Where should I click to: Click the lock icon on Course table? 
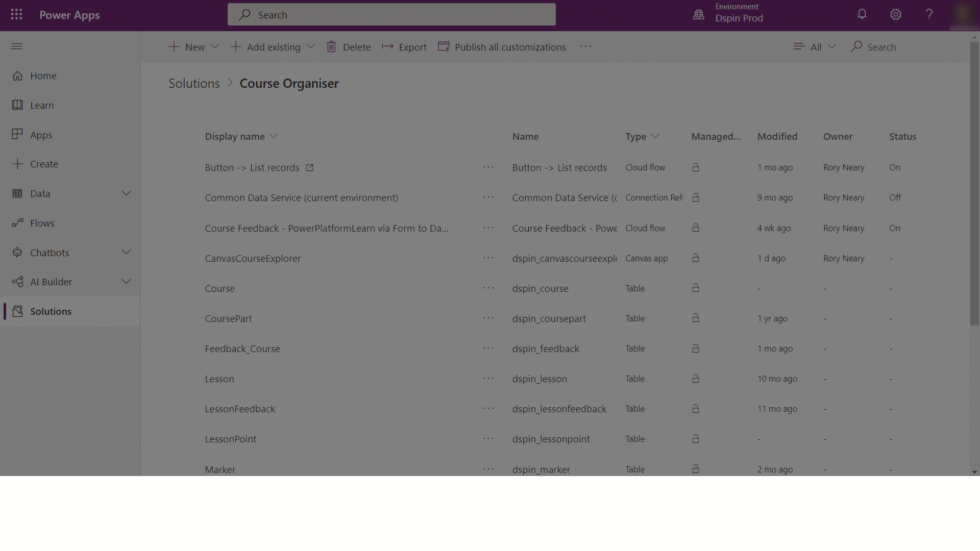click(696, 288)
